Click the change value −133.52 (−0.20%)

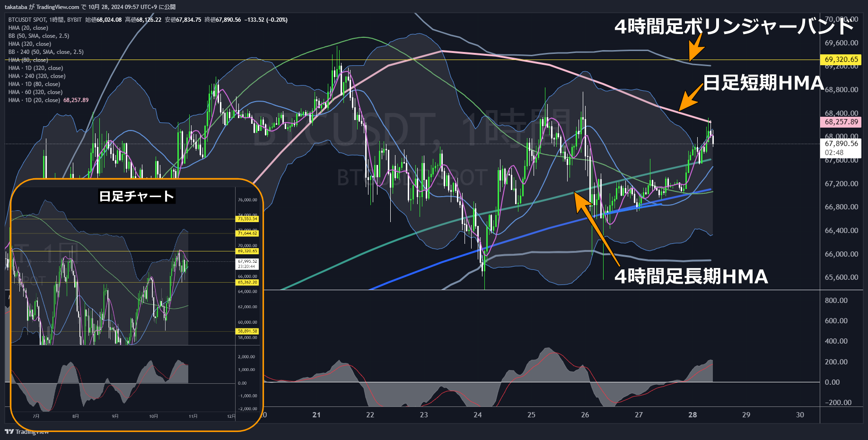tap(266, 20)
